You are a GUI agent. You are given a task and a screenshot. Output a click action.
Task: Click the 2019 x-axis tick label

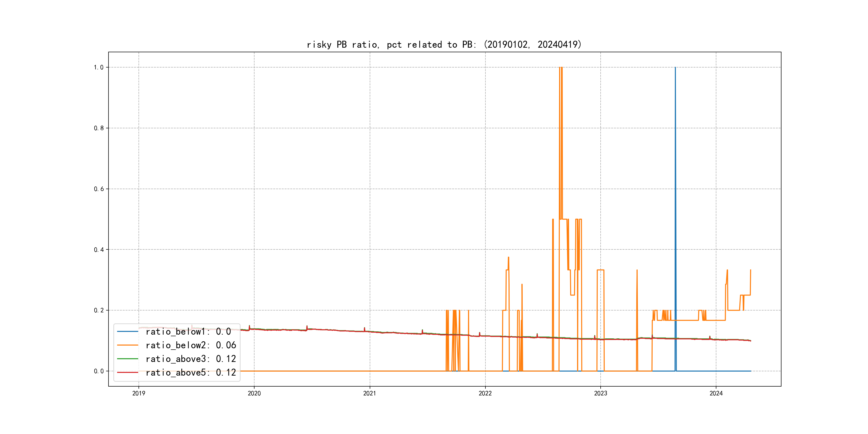139,393
